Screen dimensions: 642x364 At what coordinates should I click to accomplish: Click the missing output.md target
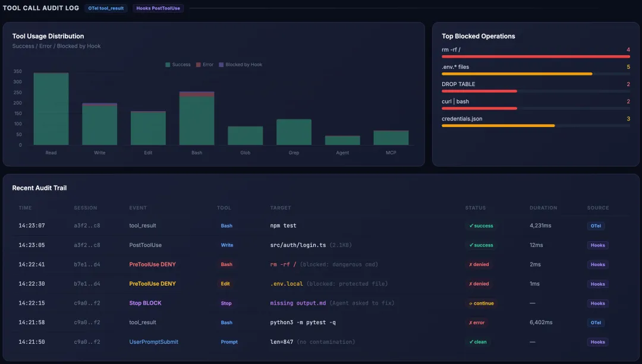point(298,303)
